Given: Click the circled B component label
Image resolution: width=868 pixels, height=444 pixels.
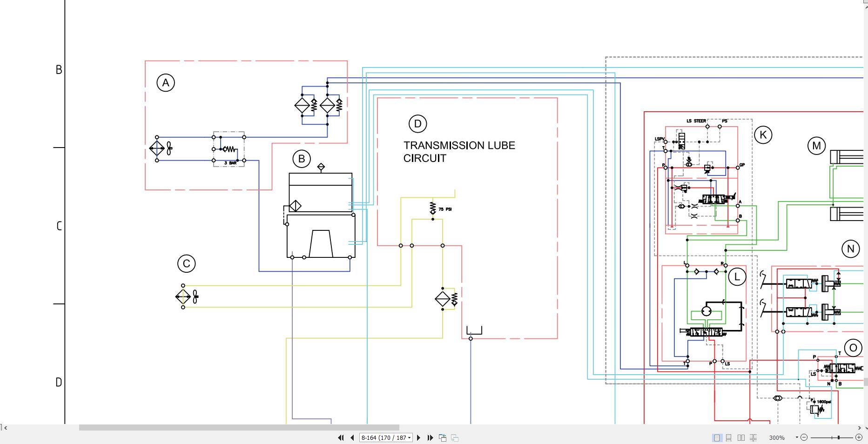Looking at the screenshot, I should click(x=302, y=159).
